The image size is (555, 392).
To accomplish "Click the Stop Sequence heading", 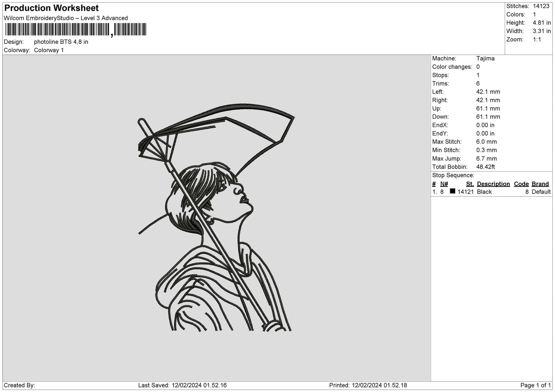I will tap(453, 175).
